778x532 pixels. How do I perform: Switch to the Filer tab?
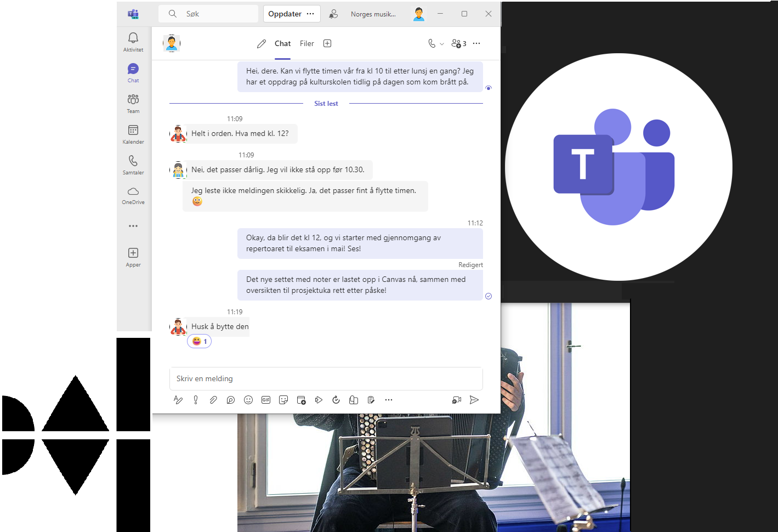tap(306, 43)
